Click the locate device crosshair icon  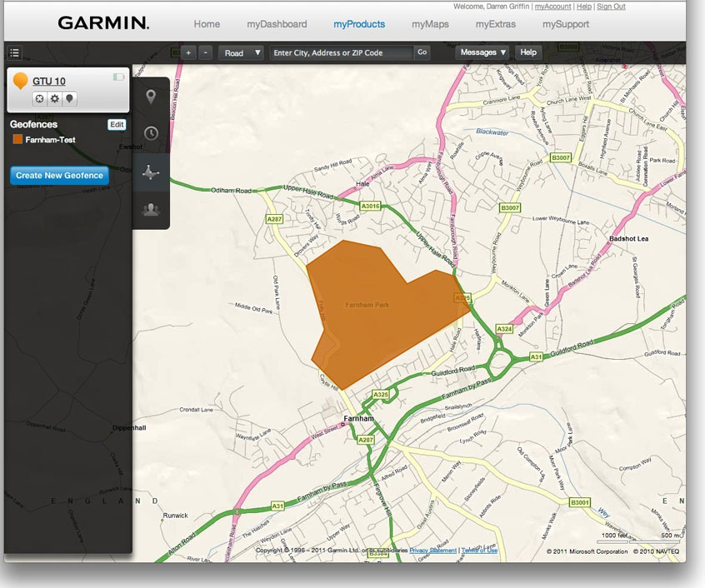coord(39,98)
